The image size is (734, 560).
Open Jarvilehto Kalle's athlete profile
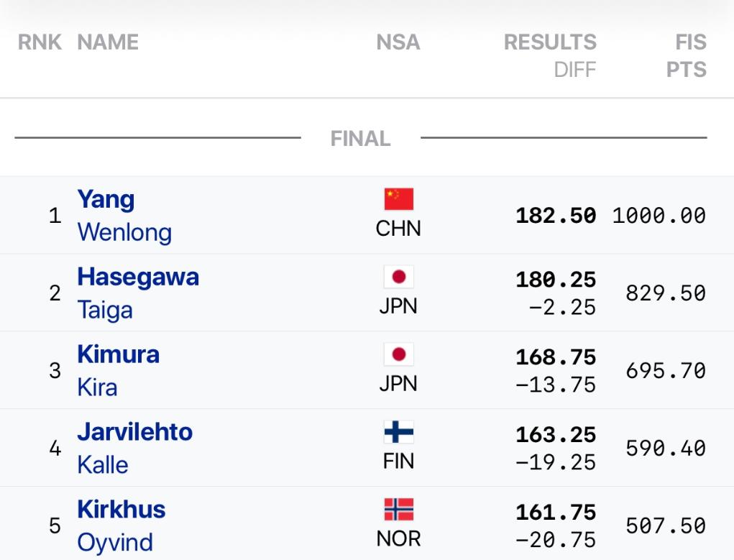(x=134, y=449)
